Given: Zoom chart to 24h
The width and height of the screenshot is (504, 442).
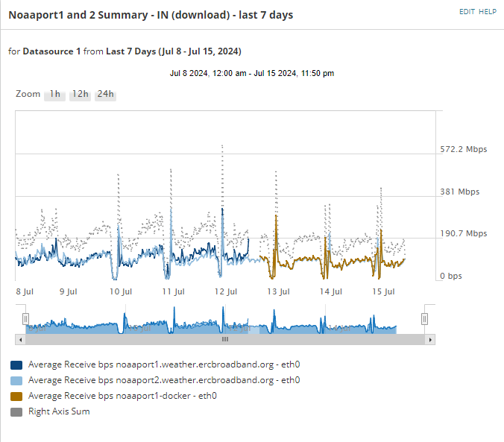Looking at the screenshot, I should point(105,94).
